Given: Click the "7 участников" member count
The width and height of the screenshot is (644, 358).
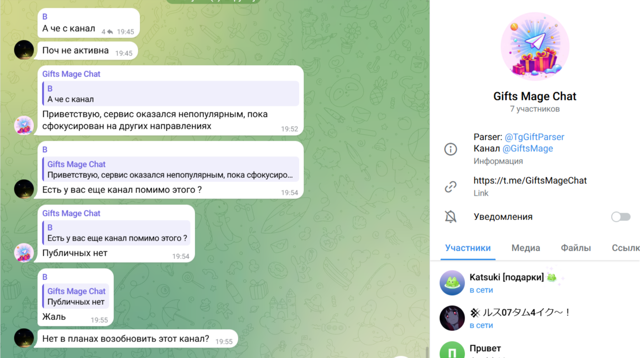Looking at the screenshot, I should [535, 109].
